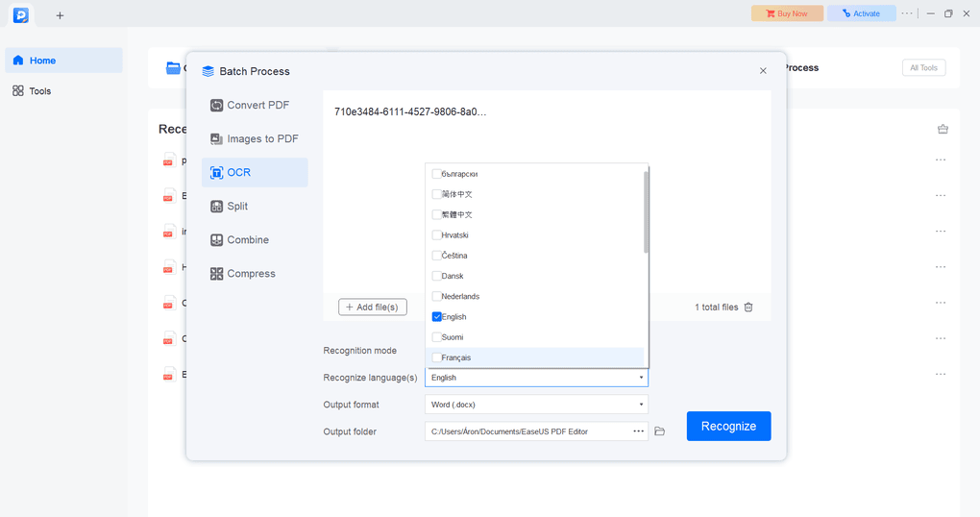This screenshot has height=517, width=980.
Task: Click the Recognition mode label
Action: [359, 351]
